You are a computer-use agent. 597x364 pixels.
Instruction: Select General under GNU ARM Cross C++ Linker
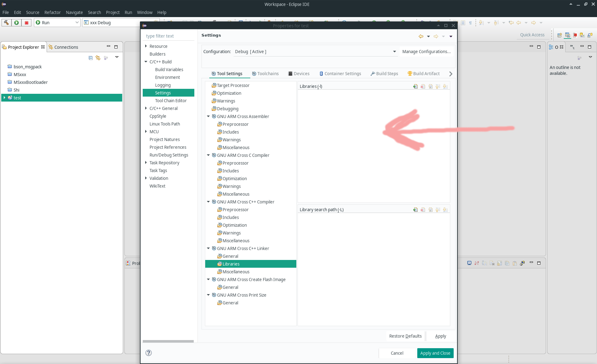[230, 256]
